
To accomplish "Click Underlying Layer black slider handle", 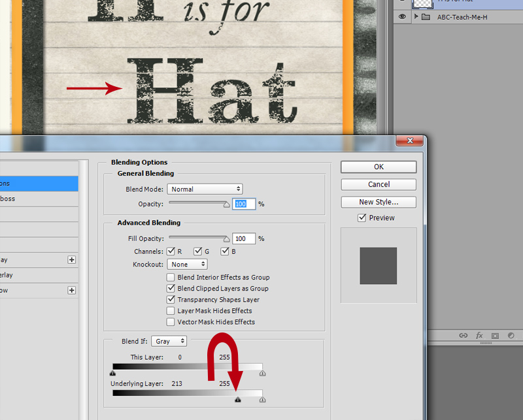I will [x=237, y=399].
